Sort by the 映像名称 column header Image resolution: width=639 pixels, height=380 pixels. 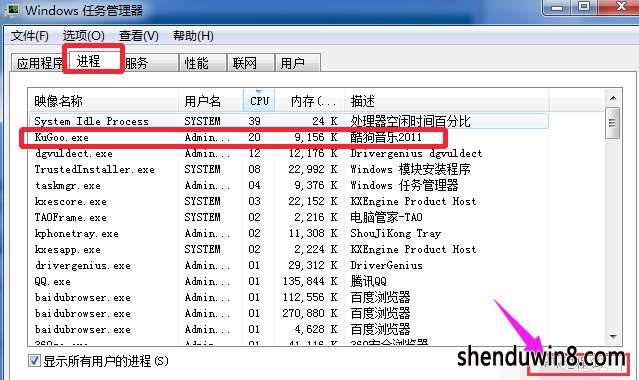103,100
